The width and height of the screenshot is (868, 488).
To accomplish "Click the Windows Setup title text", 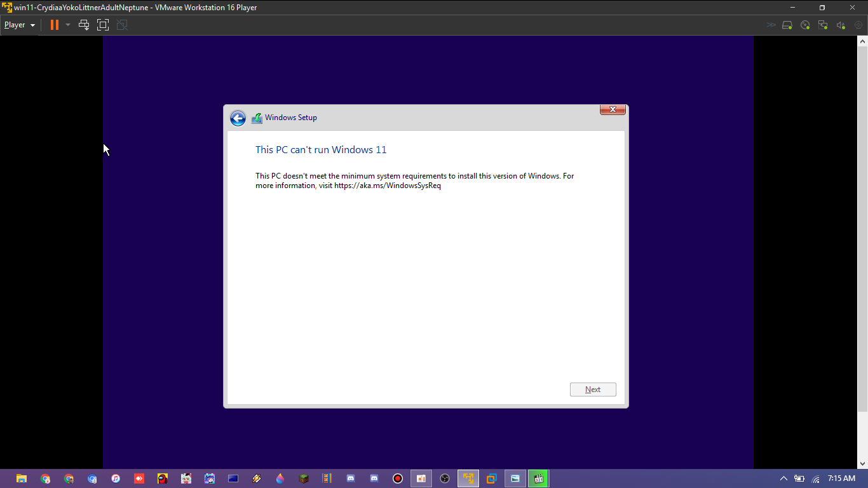I will (290, 118).
